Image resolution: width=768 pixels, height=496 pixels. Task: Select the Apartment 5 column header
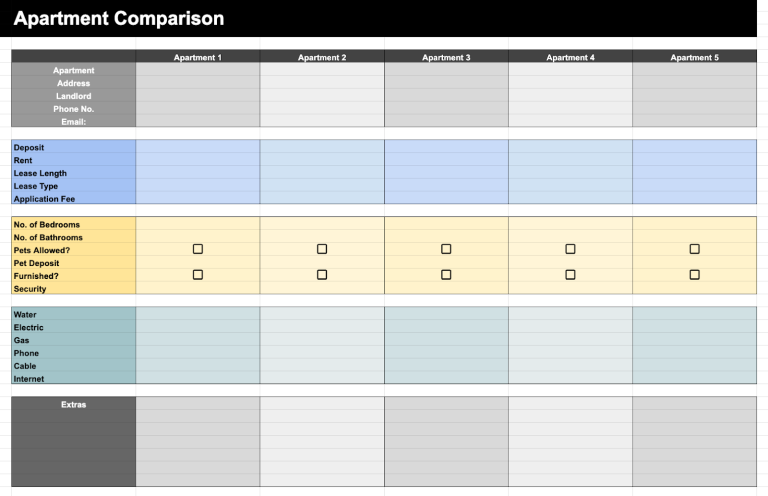click(694, 57)
